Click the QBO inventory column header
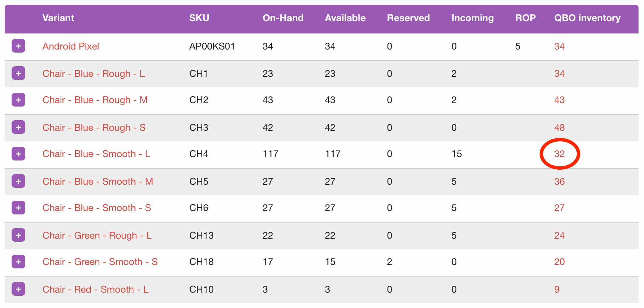Viewport: 644px width, 308px height. coord(587,18)
